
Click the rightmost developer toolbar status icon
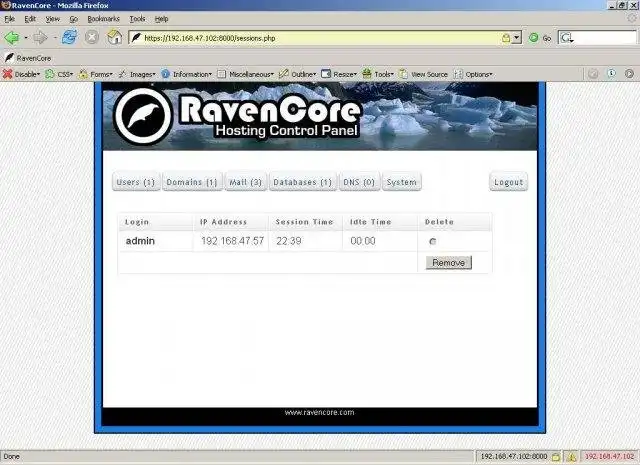pyautogui.click(x=629, y=74)
